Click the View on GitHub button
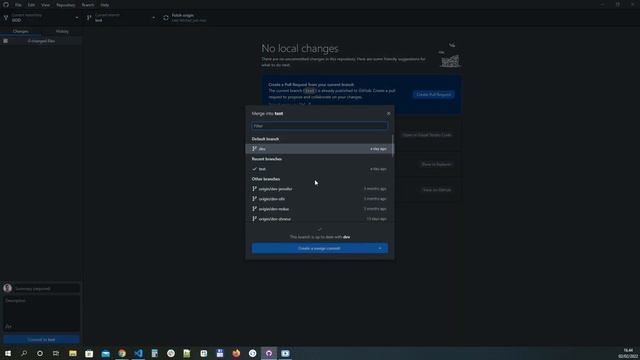Image resolution: width=640 pixels, height=360 pixels. point(436,190)
